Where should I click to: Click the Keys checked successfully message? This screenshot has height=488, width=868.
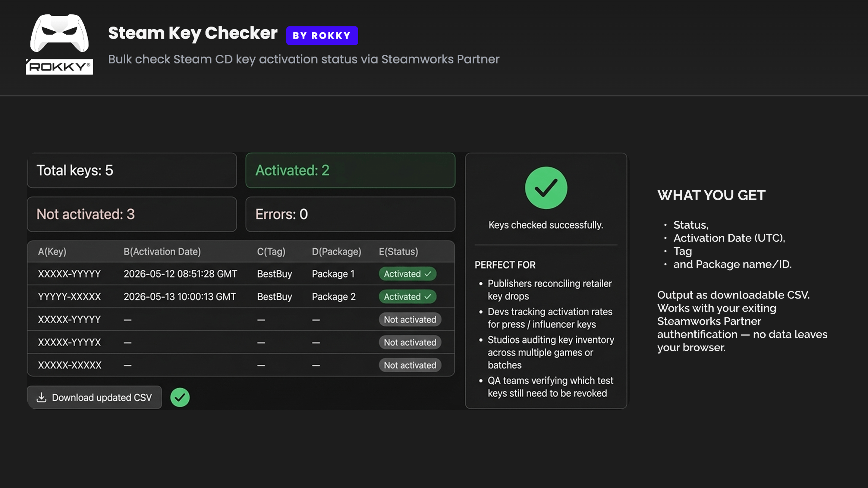tap(546, 225)
